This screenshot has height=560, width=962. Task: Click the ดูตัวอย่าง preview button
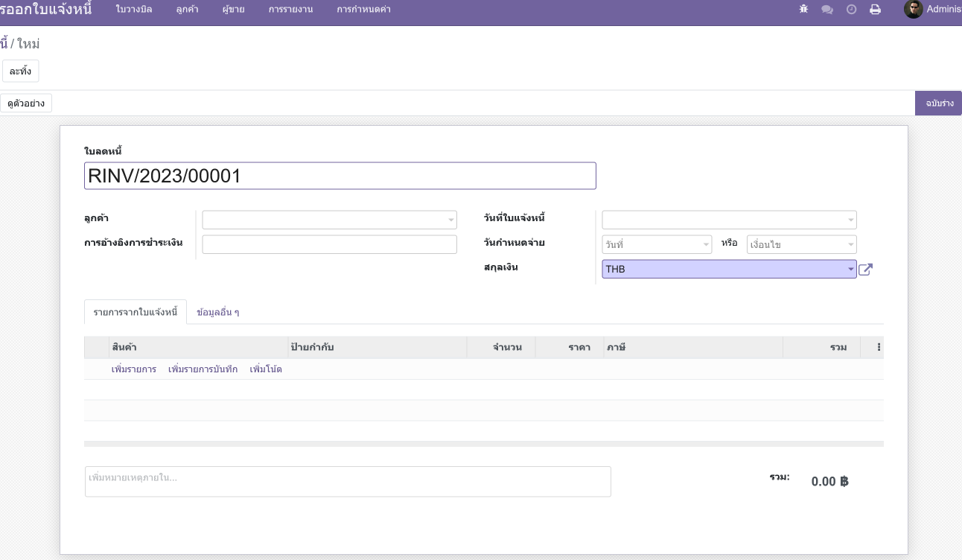pyautogui.click(x=26, y=104)
